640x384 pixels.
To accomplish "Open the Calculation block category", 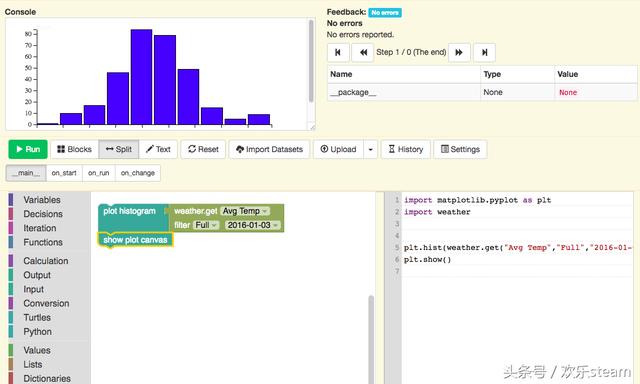I will coord(46,261).
